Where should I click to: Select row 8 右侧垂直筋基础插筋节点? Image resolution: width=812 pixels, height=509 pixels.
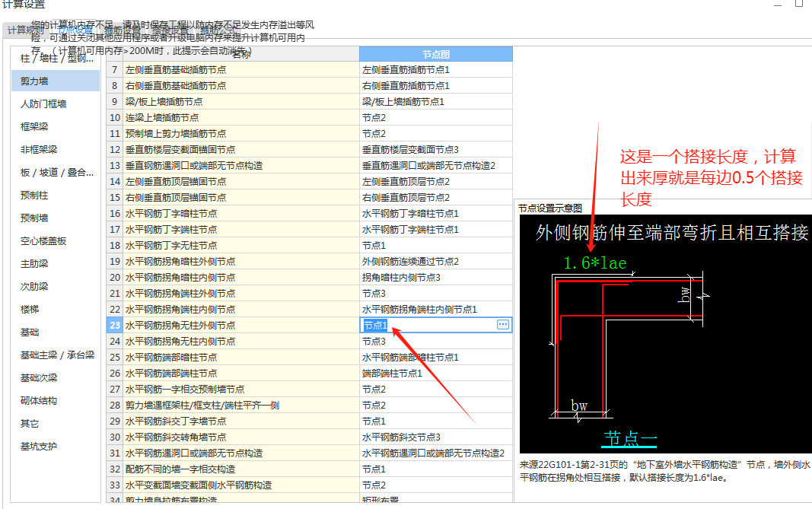tap(240, 85)
